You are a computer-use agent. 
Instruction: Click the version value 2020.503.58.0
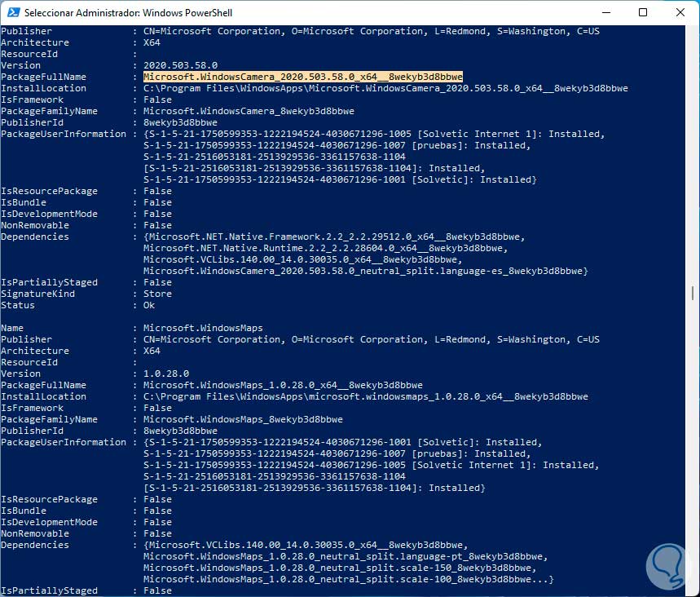point(180,66)
